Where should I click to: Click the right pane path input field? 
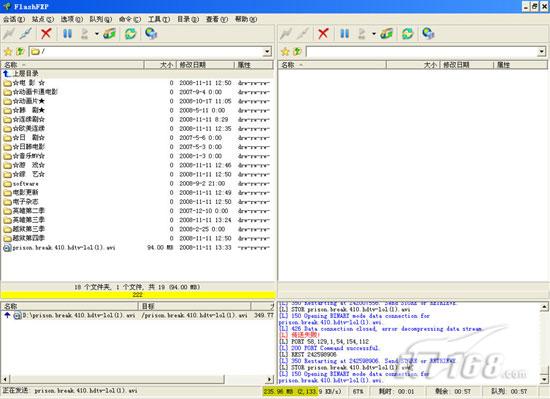coord(422,52)
